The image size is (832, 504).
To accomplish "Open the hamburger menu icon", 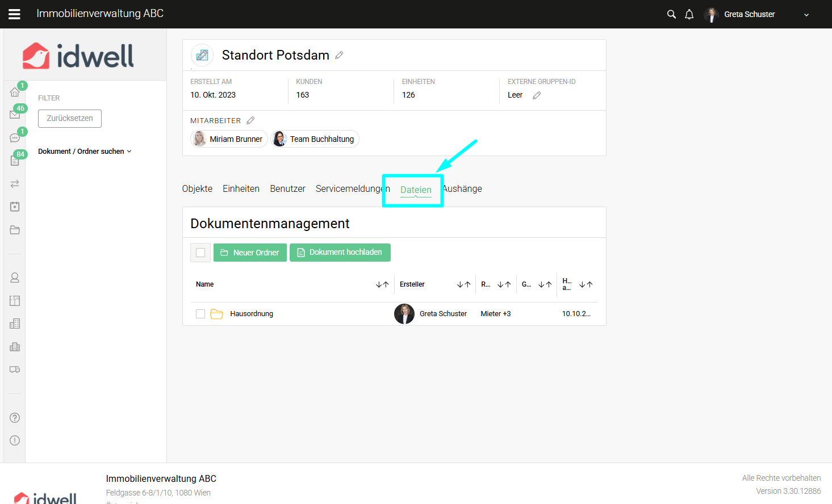I will click(15, 14).
